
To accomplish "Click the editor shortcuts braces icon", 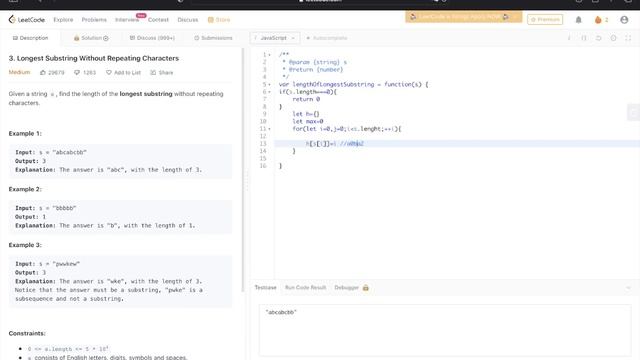I will point(584,38).
